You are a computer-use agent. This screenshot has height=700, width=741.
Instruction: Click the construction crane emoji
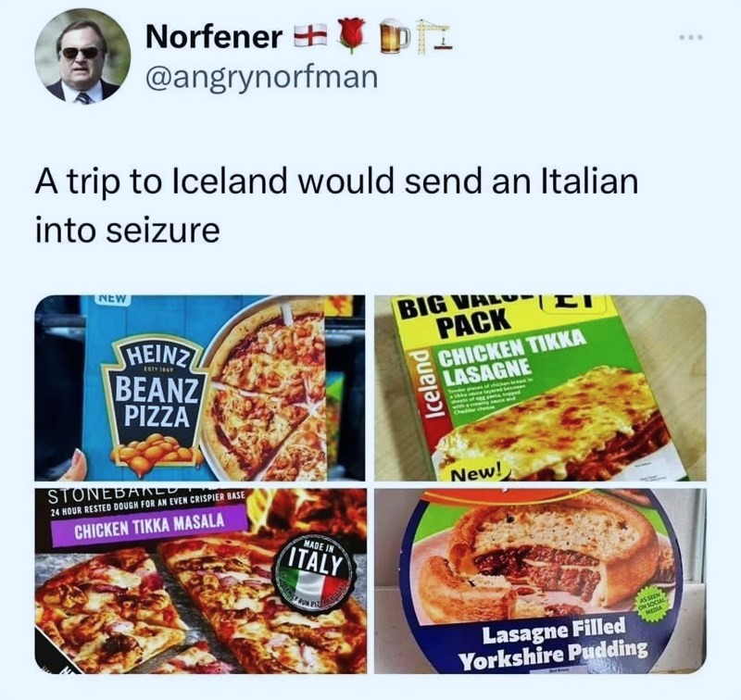pyautogui.click(x=434, y=35)
